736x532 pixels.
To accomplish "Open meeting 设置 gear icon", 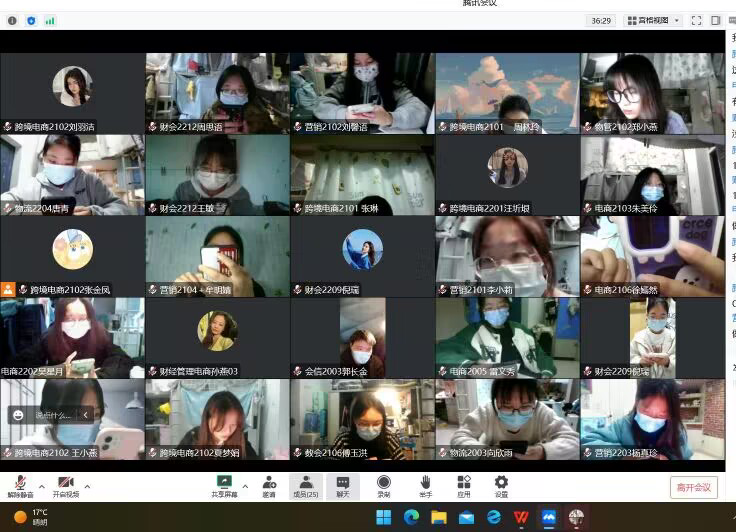I will 501,486.
